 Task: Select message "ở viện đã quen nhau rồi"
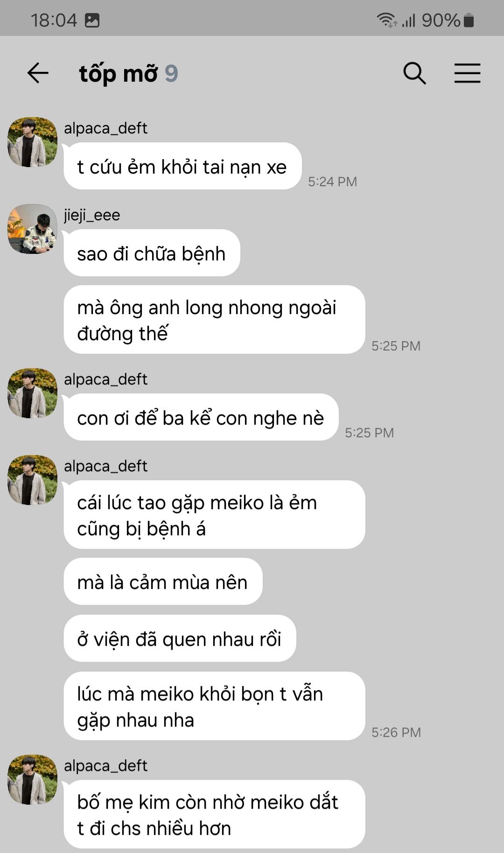click(180, 638)
